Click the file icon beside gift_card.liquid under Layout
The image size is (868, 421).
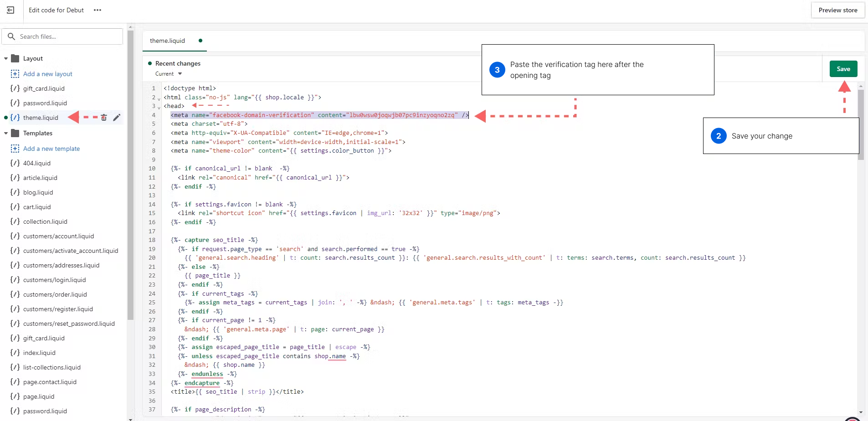coord(15,88)
